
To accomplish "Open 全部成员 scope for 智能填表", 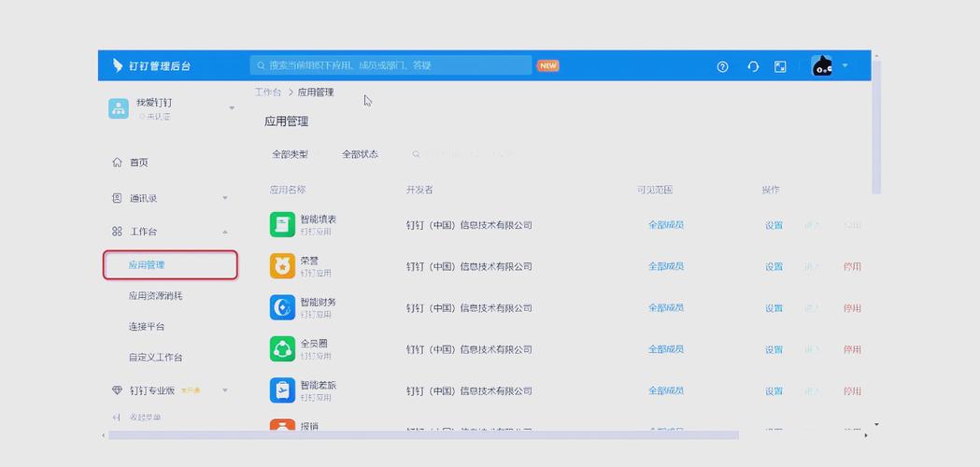I will click(665, 225).
